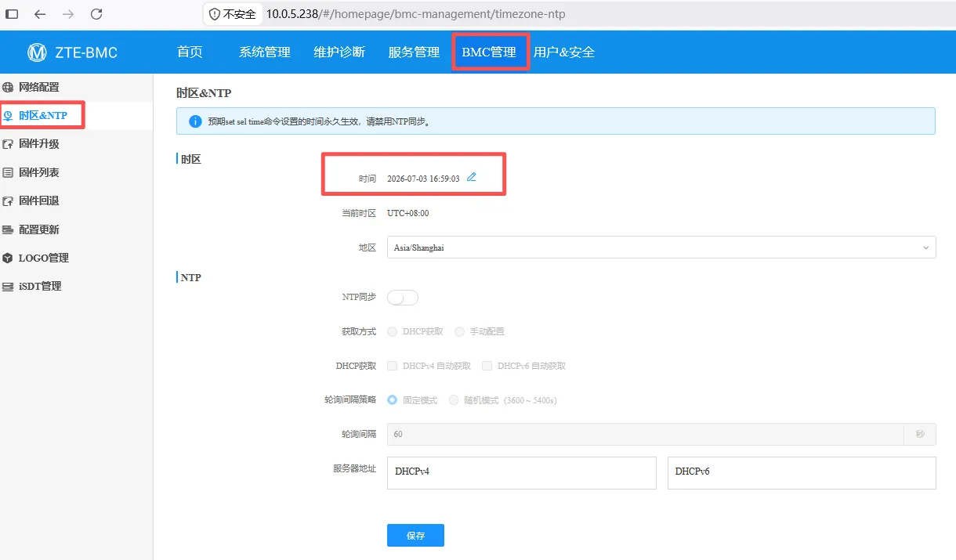
Task: Click the edit pencil next to time
Action: tap(472, 177)
